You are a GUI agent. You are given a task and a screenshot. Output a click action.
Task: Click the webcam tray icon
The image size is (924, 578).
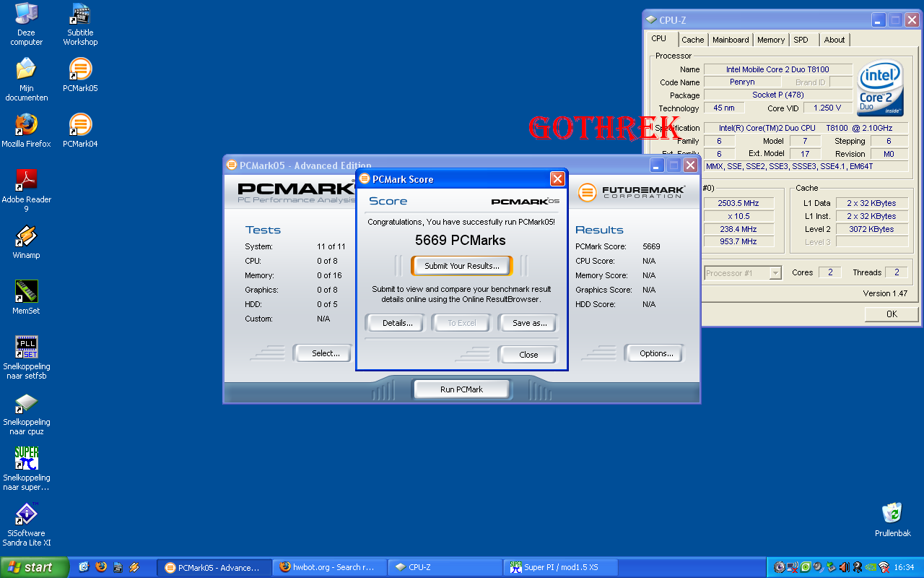(x=858, y=567)
